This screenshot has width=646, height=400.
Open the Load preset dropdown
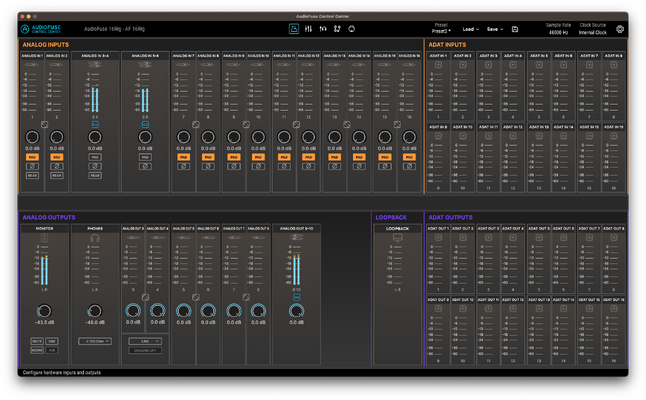coord(470,29)
